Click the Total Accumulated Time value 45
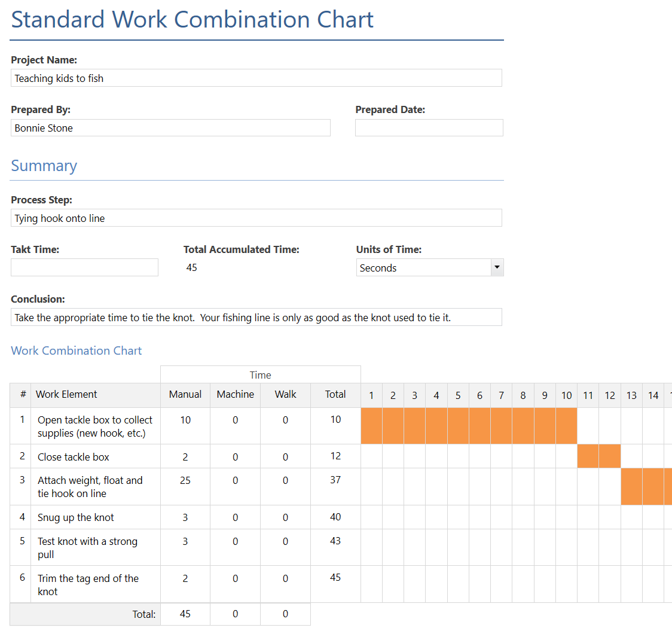Screen dimensions: 672x634 [x=192, y=268]
